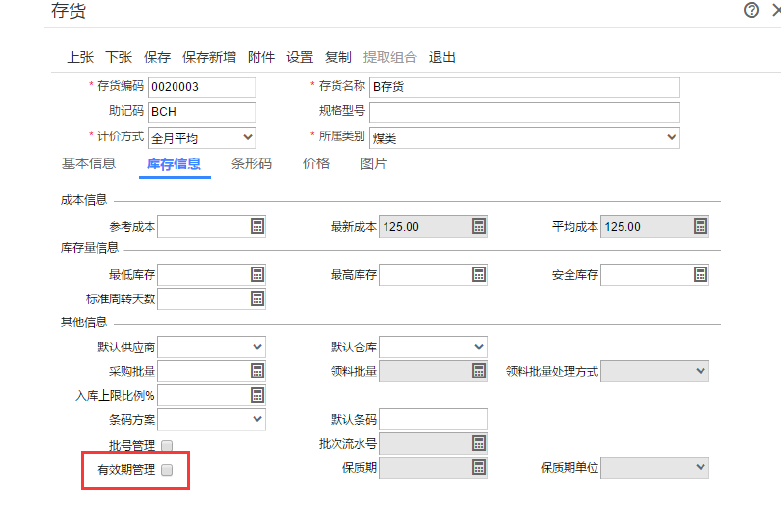Screen dimensions: 782x517
Task: Toggle the 有效期管理 checkbox
Action: tap(167, 469)
